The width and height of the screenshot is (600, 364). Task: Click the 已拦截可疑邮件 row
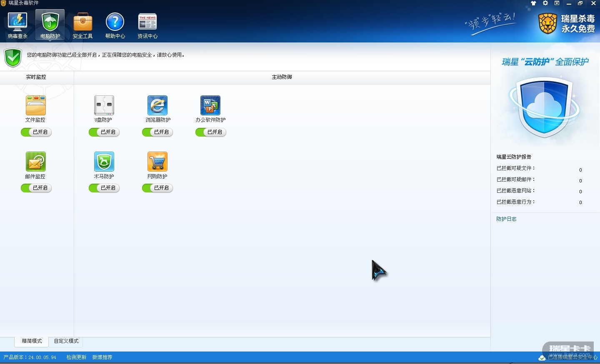coord(540,180)
